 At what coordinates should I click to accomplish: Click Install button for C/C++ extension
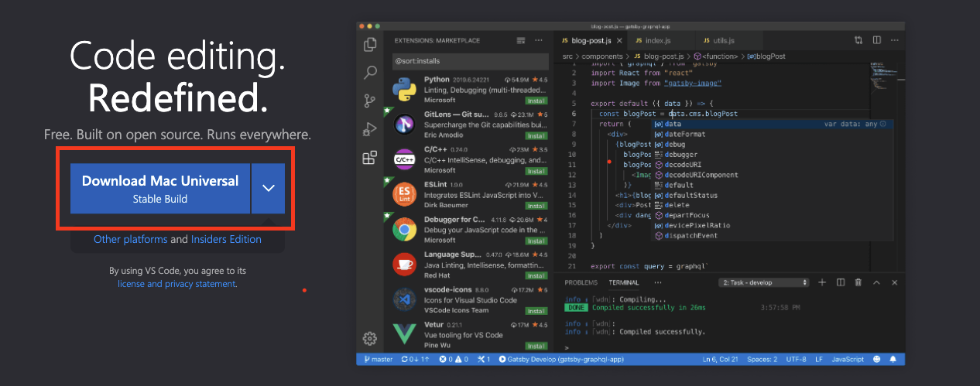pyautogui.click(x=536, y=170)
